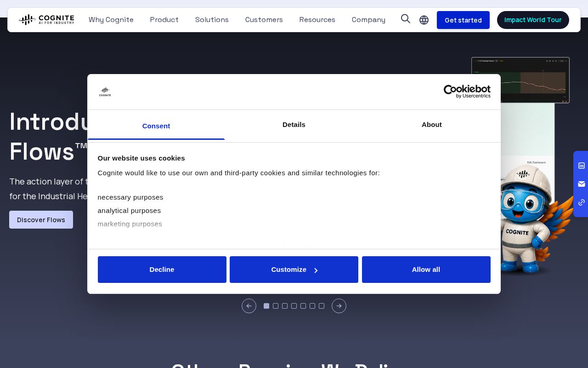Click the Get started button

pyautogui.click(x=463, y=20)
